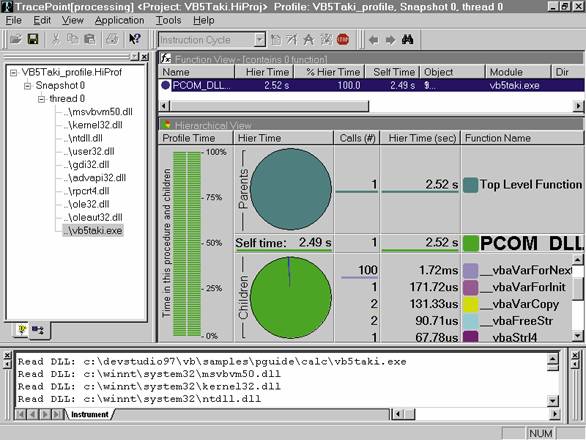Click the __vbaVarForInit color swatch
Screen dimensions: 586x440
tap(471, 287)
